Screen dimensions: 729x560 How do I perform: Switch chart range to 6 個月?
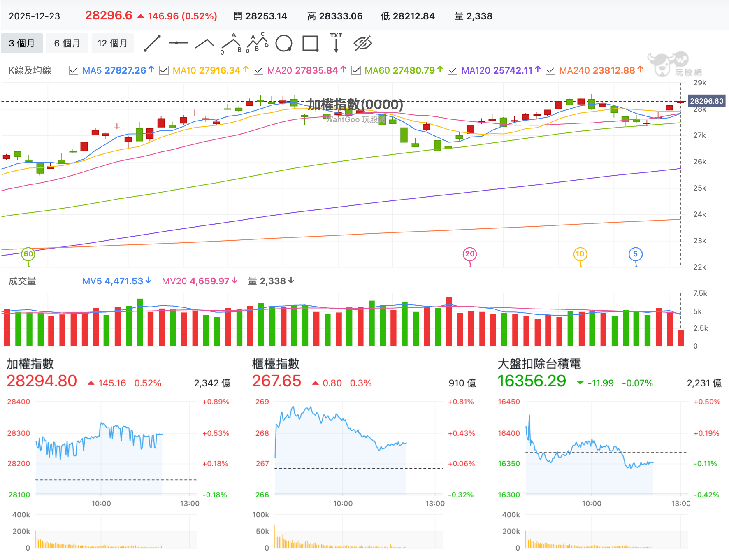pos(67,43)
